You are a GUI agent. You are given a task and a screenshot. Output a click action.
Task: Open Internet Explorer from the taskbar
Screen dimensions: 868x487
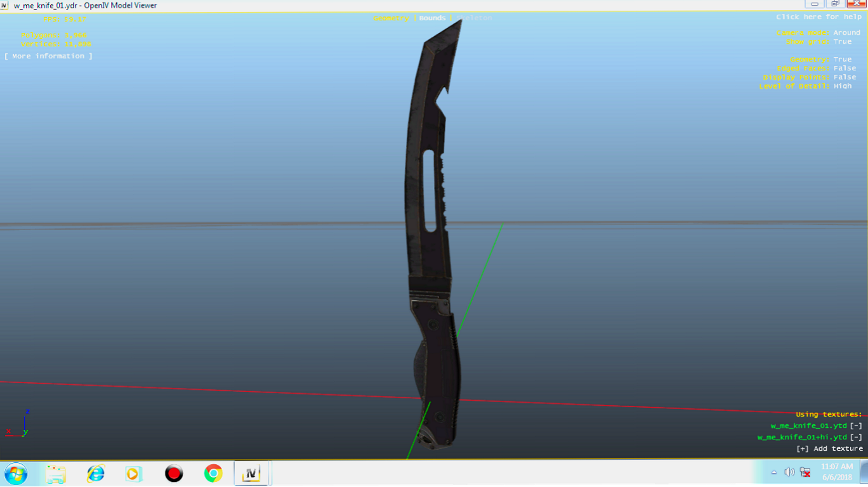pyautogui.click(x=96, y=474)
